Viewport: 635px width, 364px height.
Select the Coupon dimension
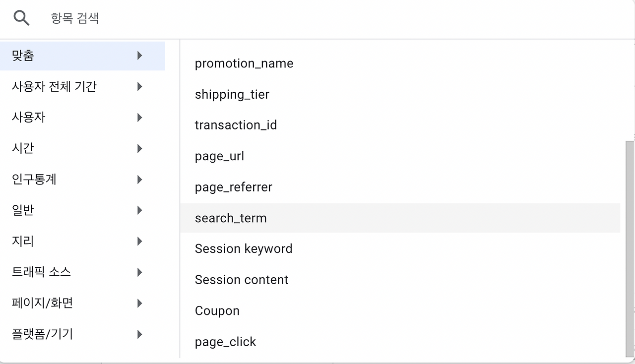click(x=217, y=311)
